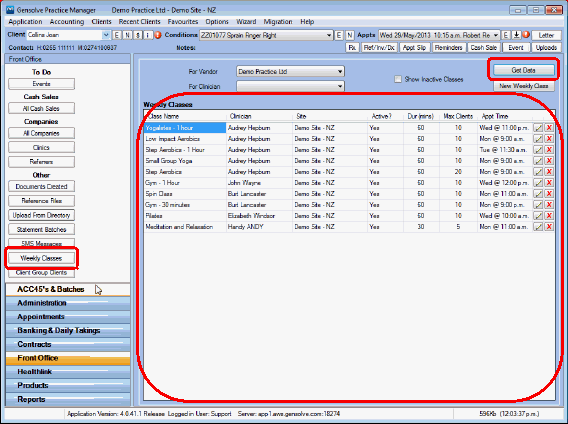
Task: Click the Statement Batches button
Action: [41, 229]
